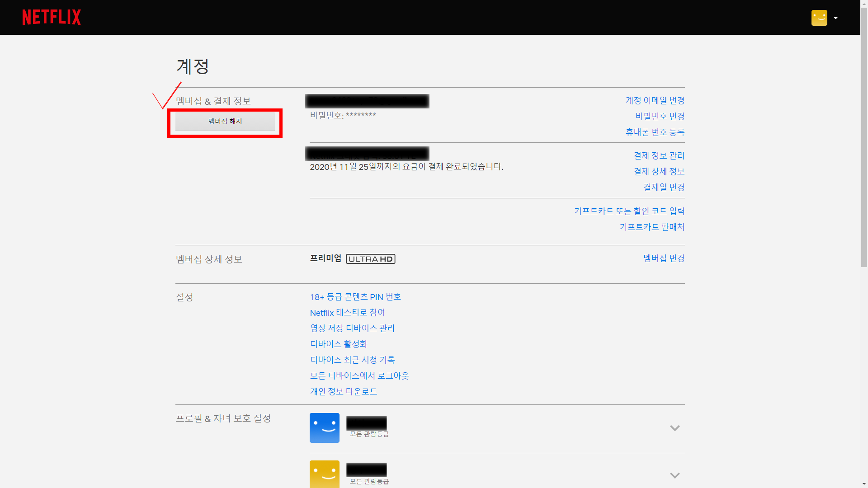
Task: Click the '비밀번호: ********' text
Action: [x=343, y=115]
